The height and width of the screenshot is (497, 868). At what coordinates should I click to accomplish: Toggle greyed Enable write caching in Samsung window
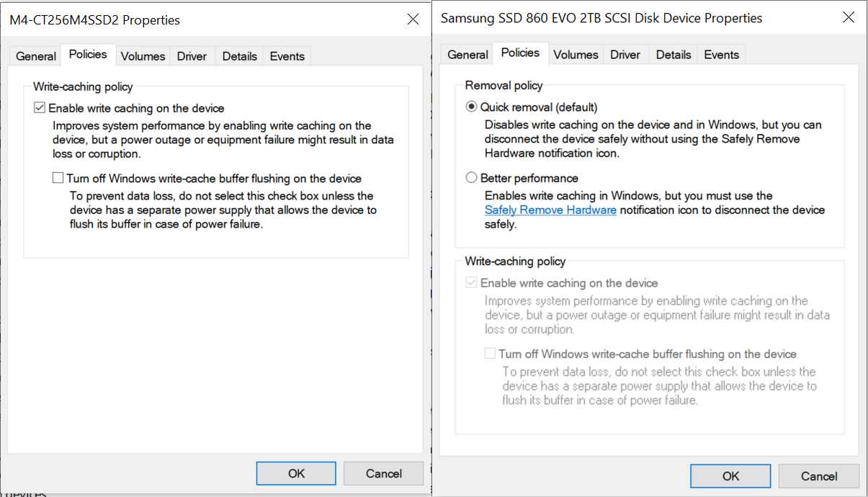click(x=472, y=283)
